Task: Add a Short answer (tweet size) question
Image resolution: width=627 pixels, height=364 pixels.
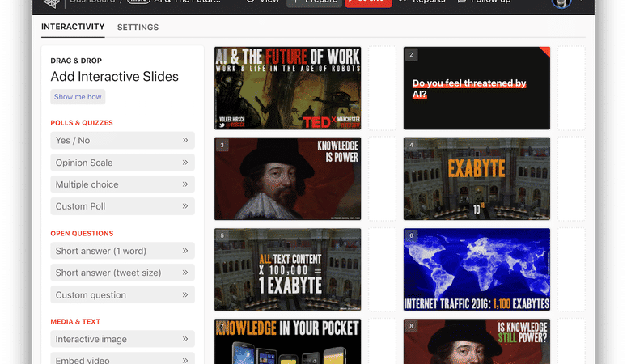Action: tap(122, 273)
